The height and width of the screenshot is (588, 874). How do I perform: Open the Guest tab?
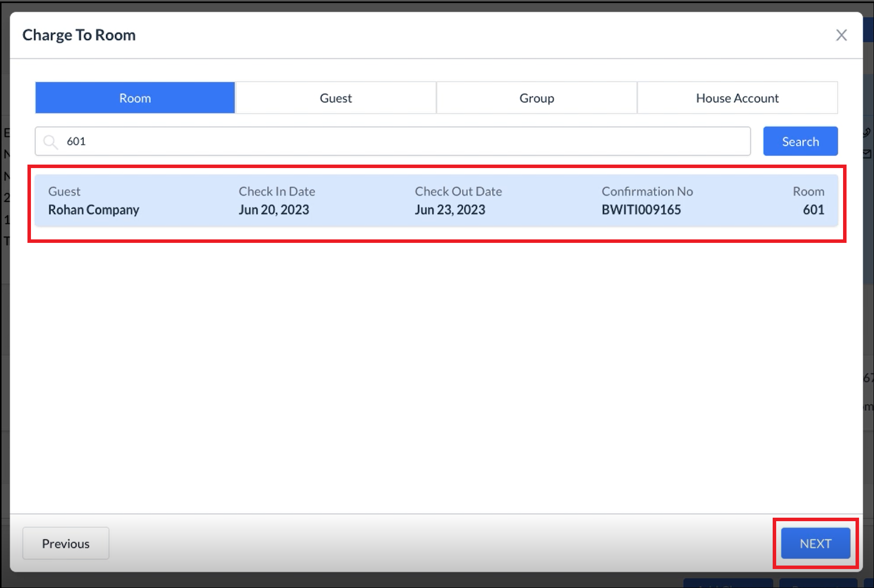point(335,98)
